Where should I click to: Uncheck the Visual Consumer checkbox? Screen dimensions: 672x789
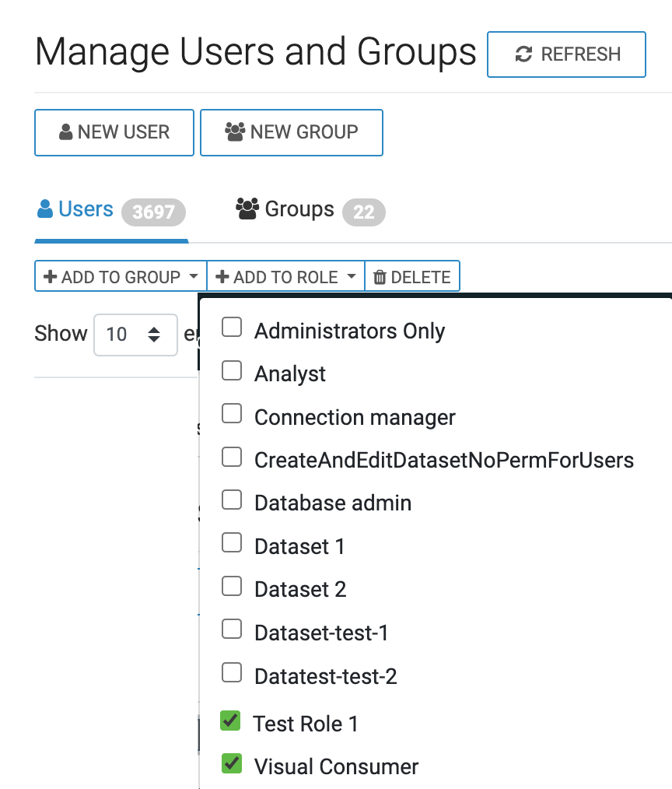coord(232,763)
